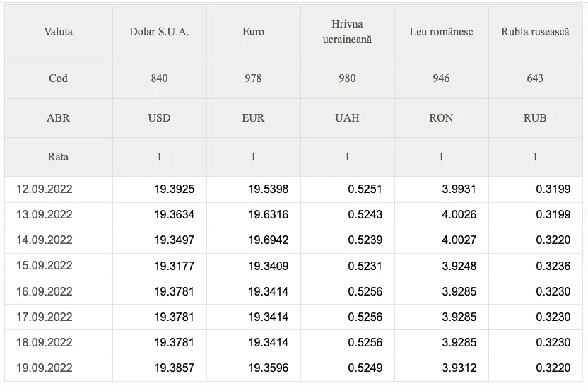Click currency code 840 cell
Image resolution: width=588 pixels, height=386 pixels.
click(x=160, y=78)
